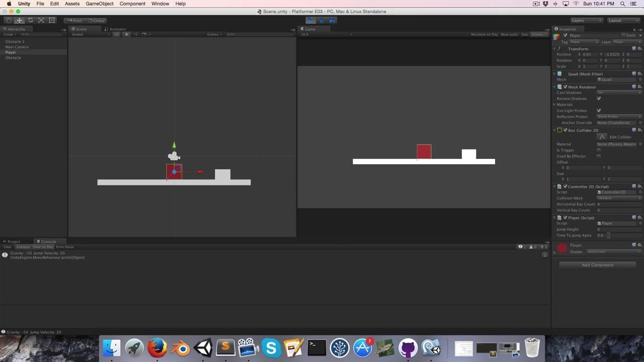Open the Tag dropdown
Image resolution: width=644 pixels, height=362 pixels.
coord(584,42)
